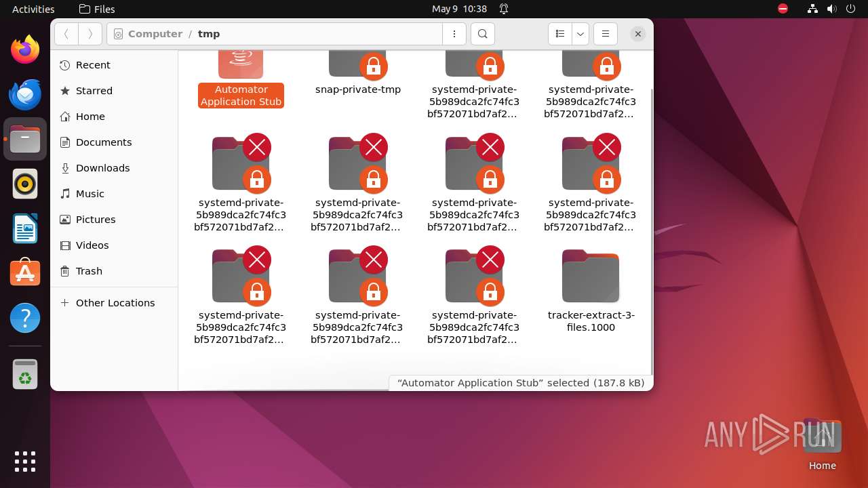The width and height of the screenshot is (868, 488).
Task: Close the Files window
Action: 637,34
